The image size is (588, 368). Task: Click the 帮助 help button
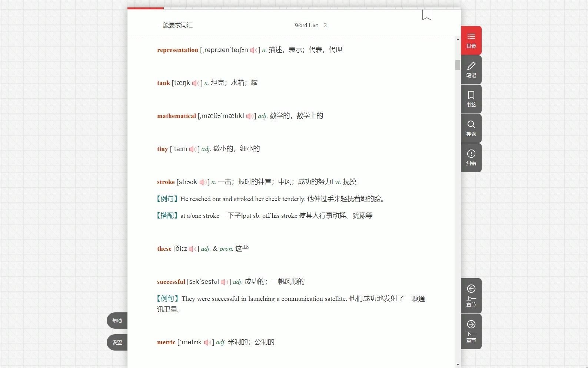pyautogui.click(x=117, y=321)
